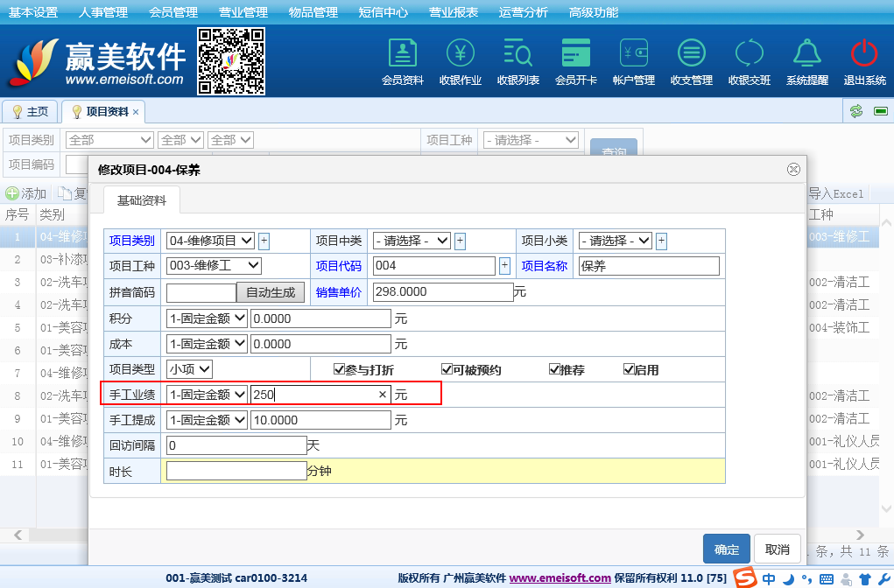The image size is (894, 588).
Task: Click the 确定 confirm button
Action: 726,549
